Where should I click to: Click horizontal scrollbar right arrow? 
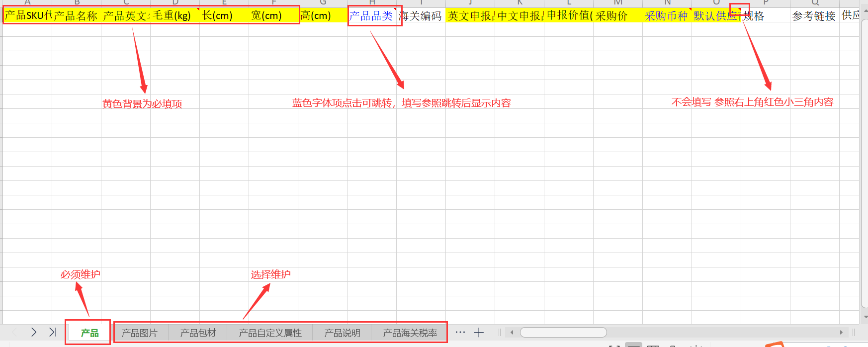click(841, 333)
